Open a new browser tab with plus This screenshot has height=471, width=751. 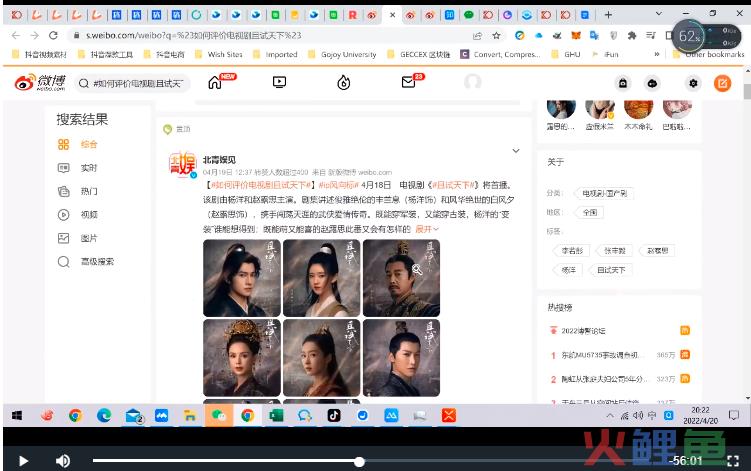(x=608, y=15)
